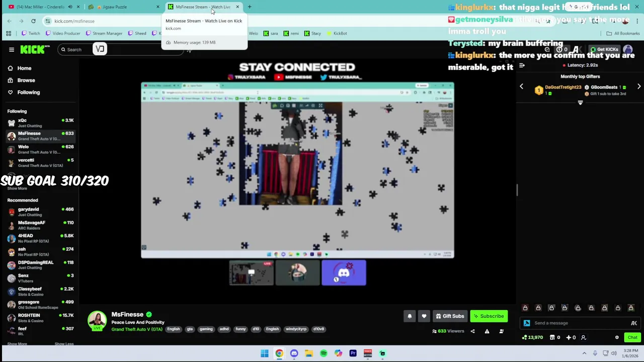Select ROSHTEIN Slots & Casino channel
This screenshot has width=644, height=362.
40,318
